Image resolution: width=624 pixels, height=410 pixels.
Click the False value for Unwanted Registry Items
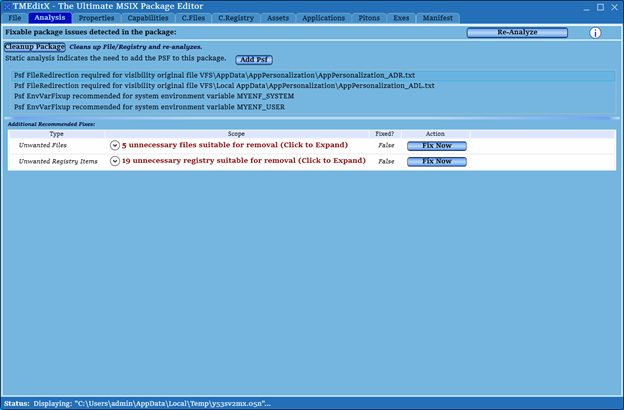pyautogui.click(x=386, y=161)
